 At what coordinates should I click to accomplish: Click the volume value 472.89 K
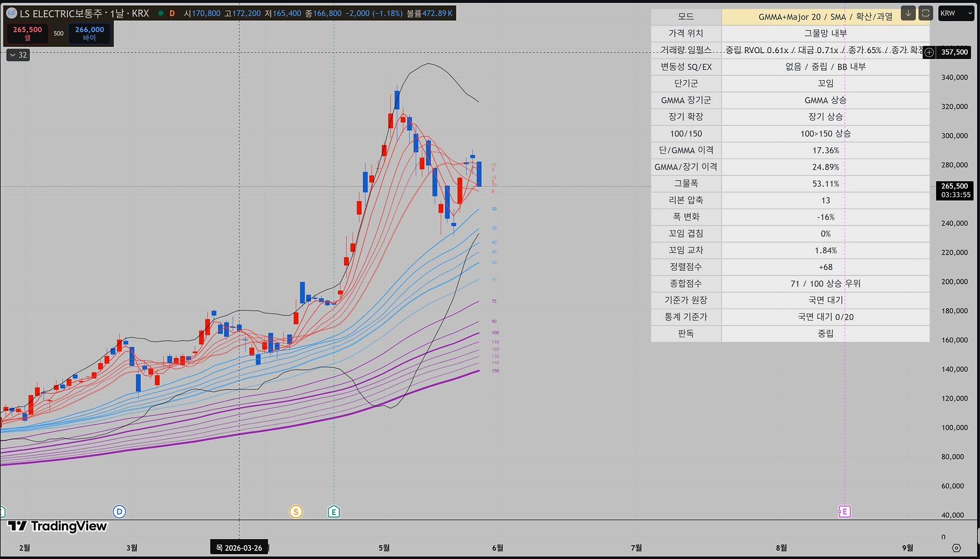click(437, 13)
